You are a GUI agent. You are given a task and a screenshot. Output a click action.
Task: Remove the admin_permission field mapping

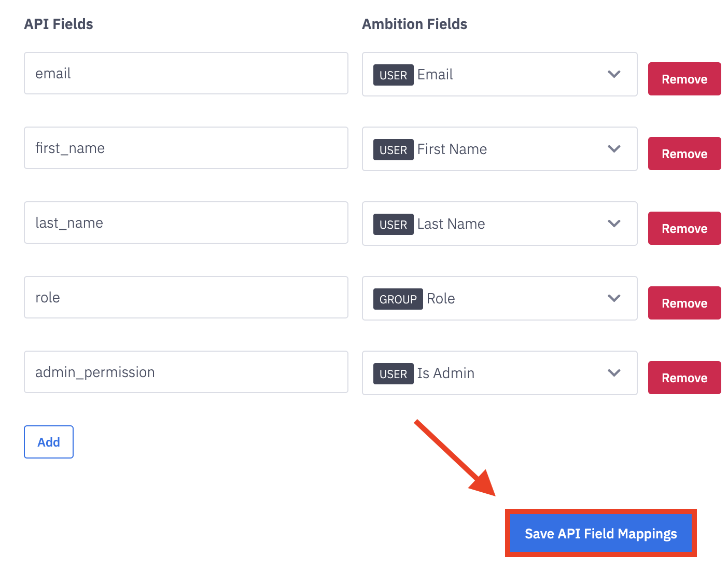tap(684, 378)
